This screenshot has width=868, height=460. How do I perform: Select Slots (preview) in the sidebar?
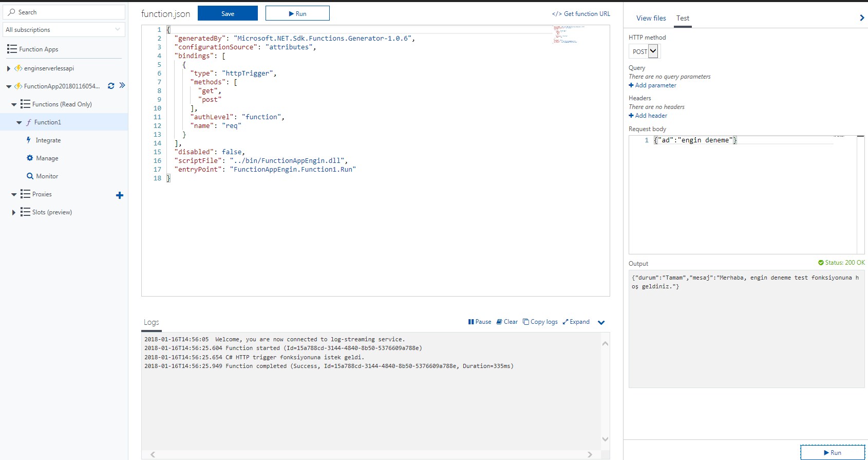[x=51, y=212]
